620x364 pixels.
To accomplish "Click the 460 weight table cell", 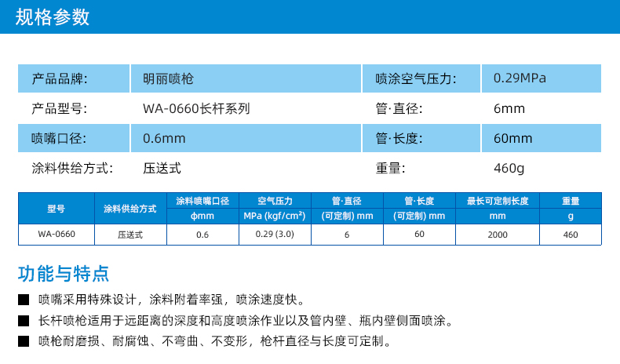I will click(571, 235).
